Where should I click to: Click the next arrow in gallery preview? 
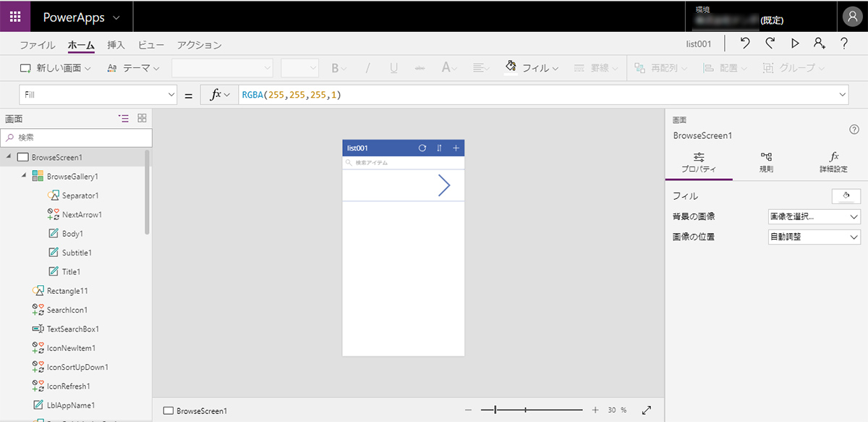click(444, 185)
